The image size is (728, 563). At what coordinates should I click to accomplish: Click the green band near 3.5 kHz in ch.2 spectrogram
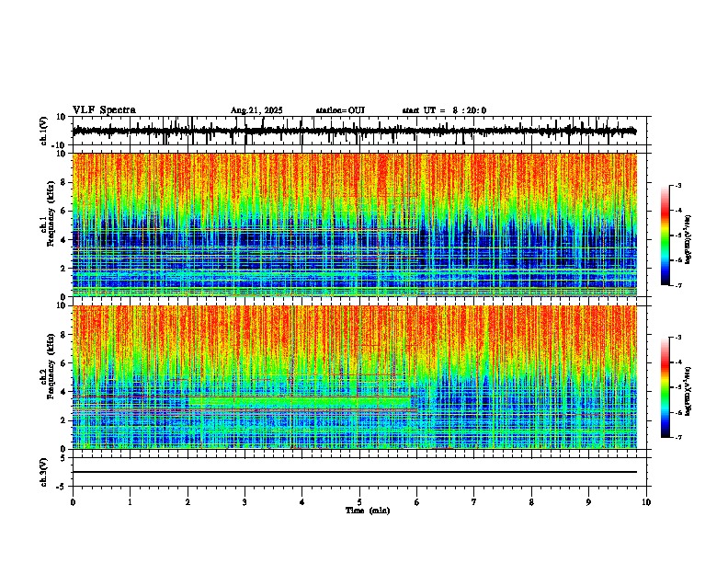(300, 401)
